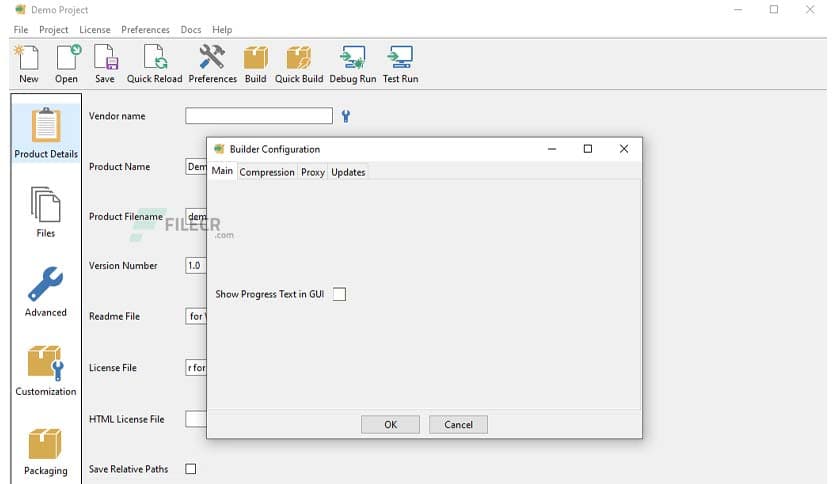The image size is (836, 484).
Task: Click the HTML License File field
Action: tap(196, 419)
